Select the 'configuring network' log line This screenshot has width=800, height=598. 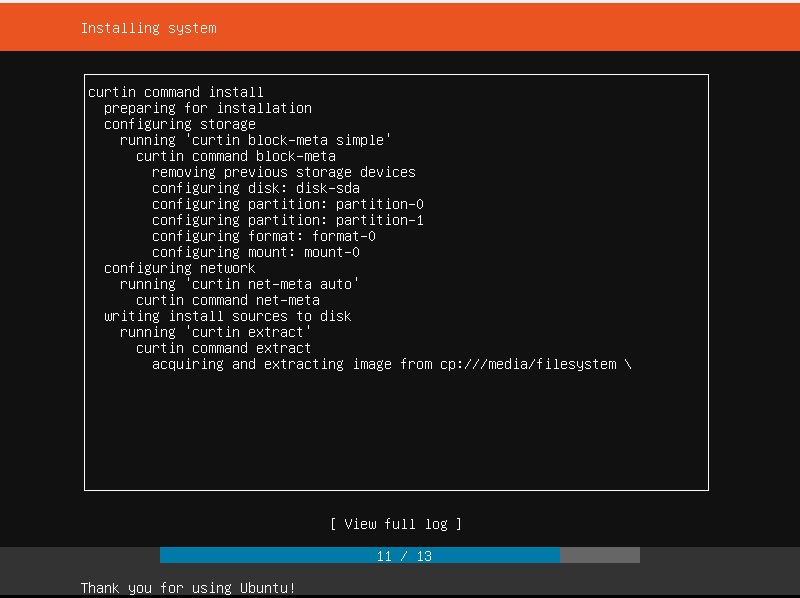[180, 268]
